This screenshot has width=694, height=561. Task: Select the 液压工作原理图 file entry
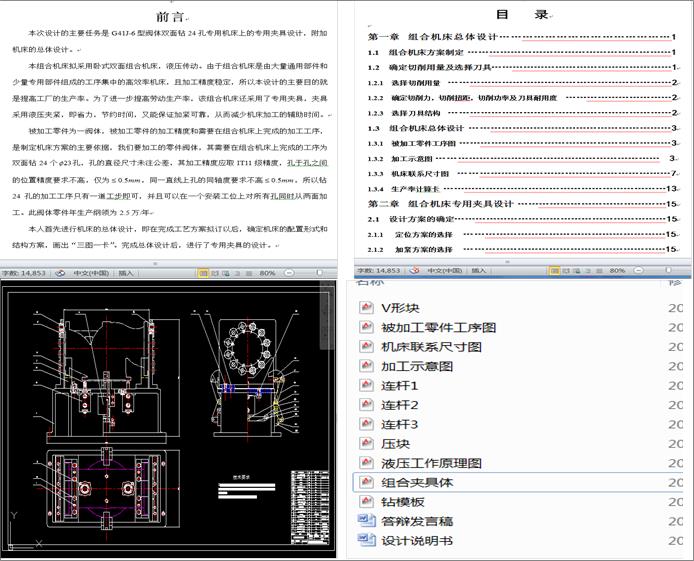point(431,463)
